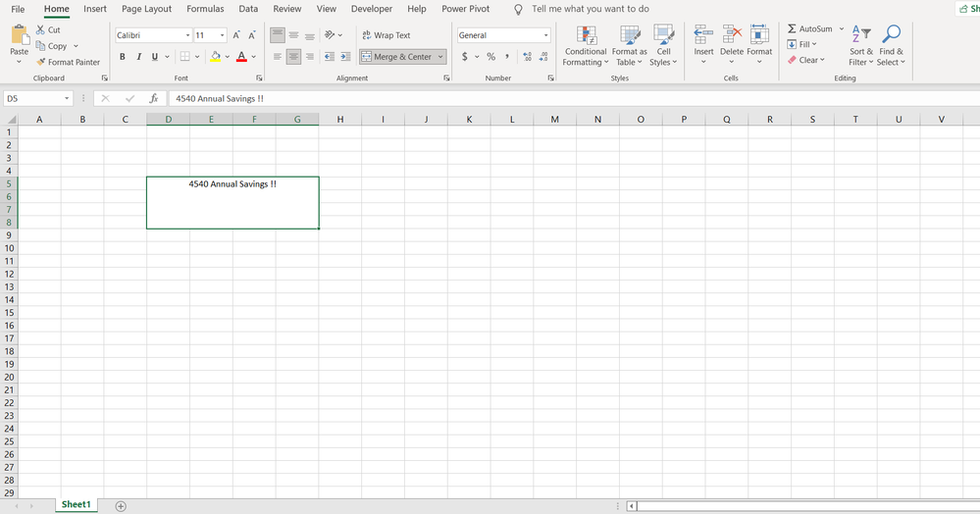Open Cell Styles gallery

click(x=663, y=46)
